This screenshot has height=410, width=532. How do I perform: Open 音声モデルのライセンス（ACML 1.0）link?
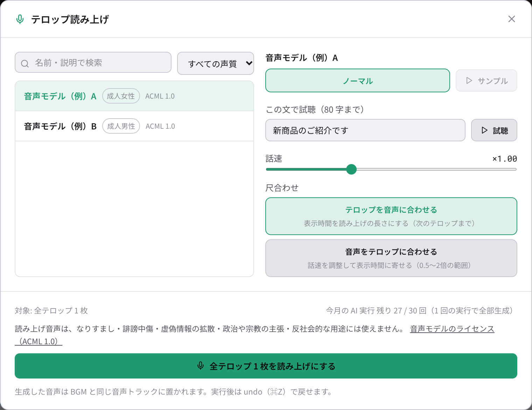[452, 329]
